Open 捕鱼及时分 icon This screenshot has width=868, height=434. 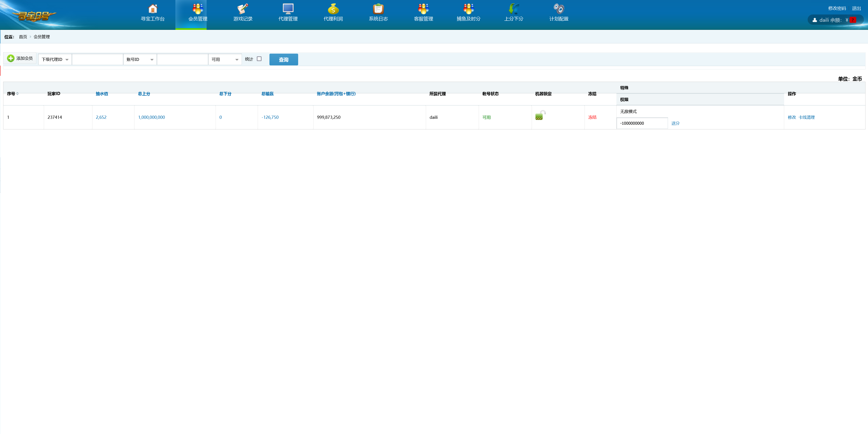(469, 8)
